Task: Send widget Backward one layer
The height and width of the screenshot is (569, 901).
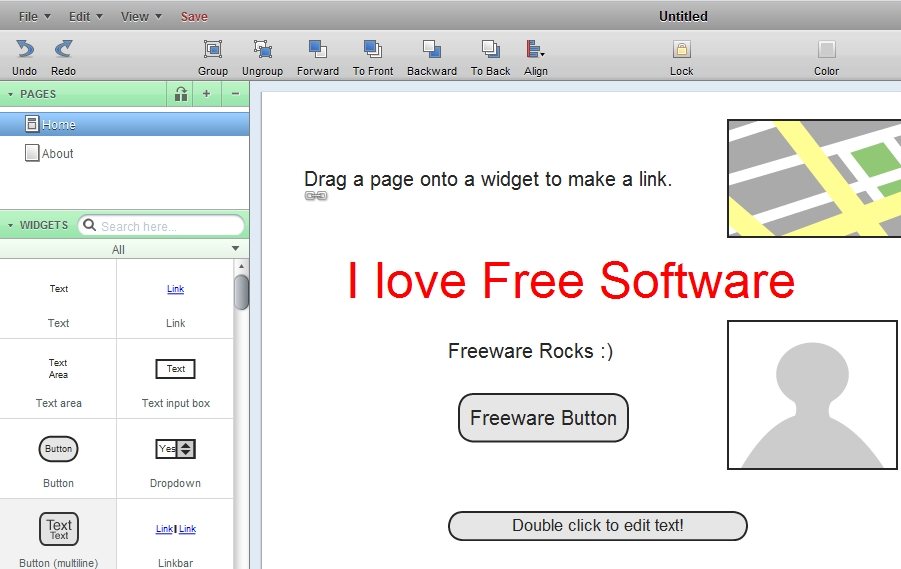Action: pyautogui.click(x=431, y=49)
